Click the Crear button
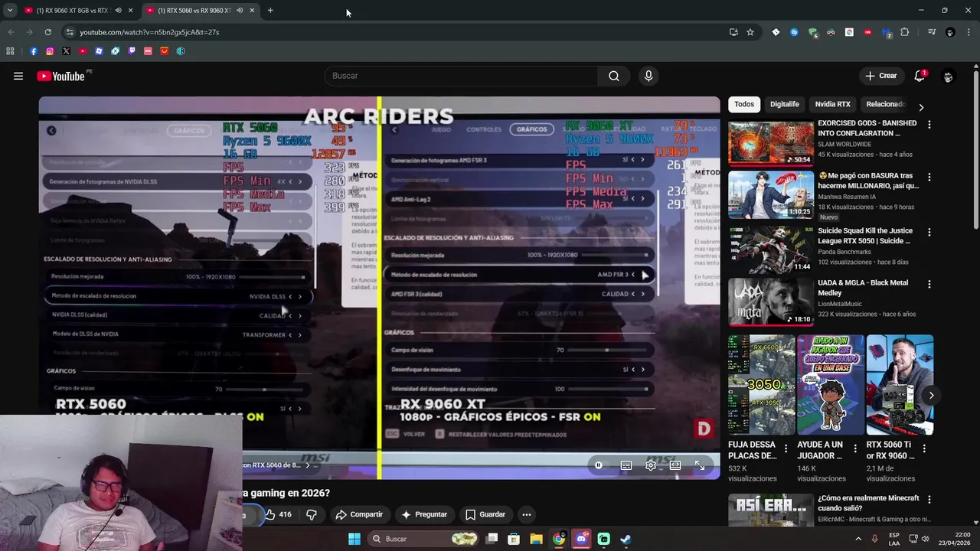Viewport: 980px width, 551px height. (x=881, y=76)
